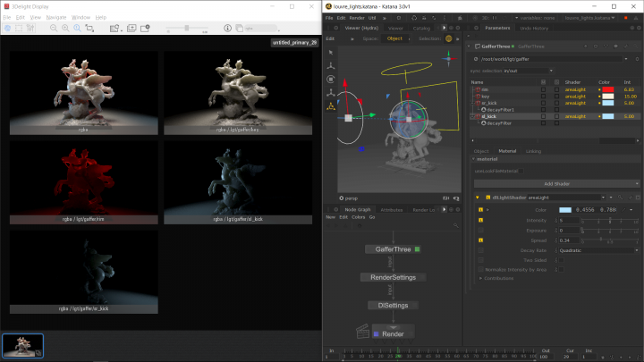Click zoom out magnifier in 3Delight Display
This screenshot has height=362, width=644.
[53, 29]
